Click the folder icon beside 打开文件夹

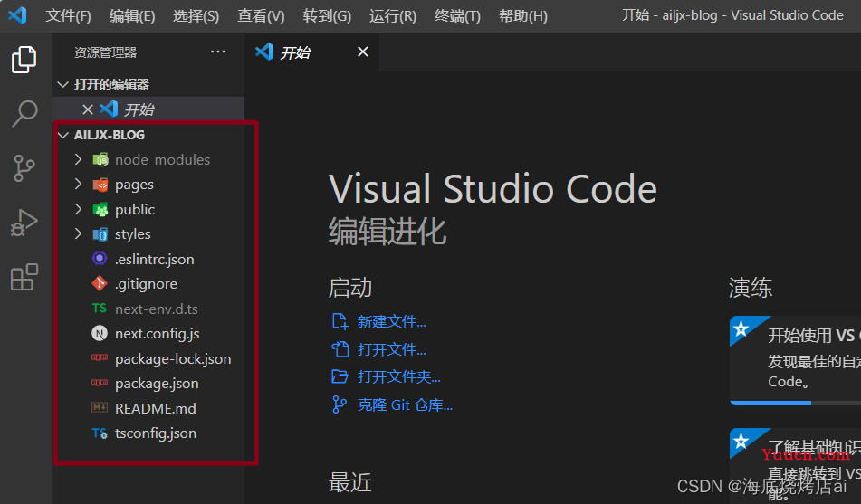tap(340, 376)
